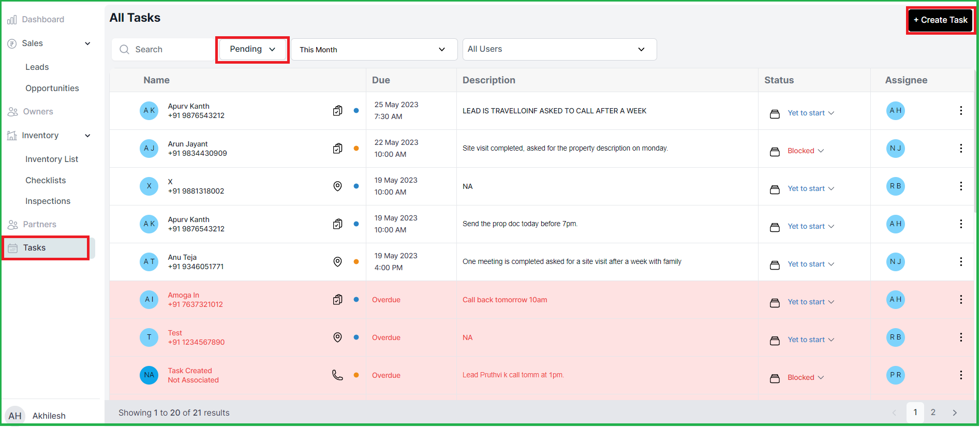This screenshot has height=427, width=980.
Task: Click the clipboard task icon for Arun Jayant
Action: pyautogui.click(x=338, y=149)
